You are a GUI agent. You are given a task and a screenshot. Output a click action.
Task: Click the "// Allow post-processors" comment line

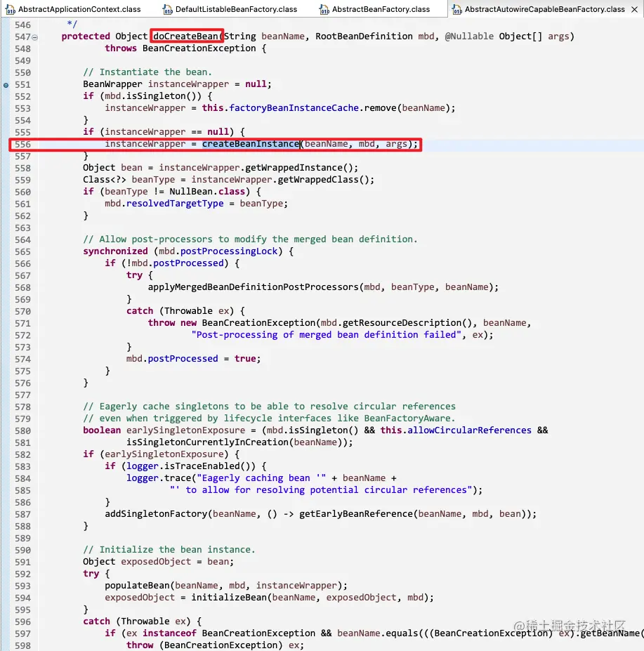point(250,239)
